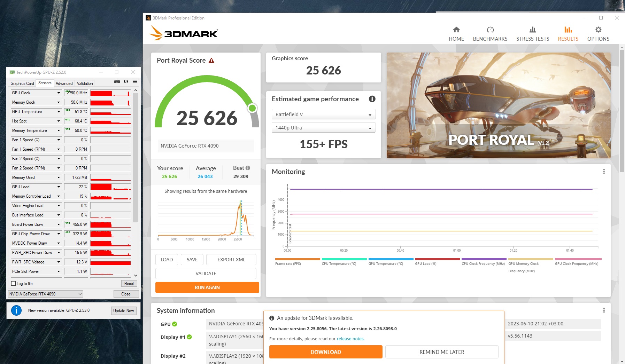Click EXPORT XML button
Image resolution: width=625 pixels, height=364 pixels.
[231, 260]
